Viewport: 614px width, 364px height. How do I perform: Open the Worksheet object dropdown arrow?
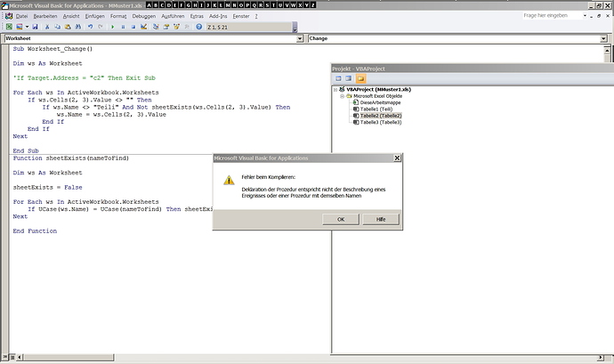[x=300, y=38]
